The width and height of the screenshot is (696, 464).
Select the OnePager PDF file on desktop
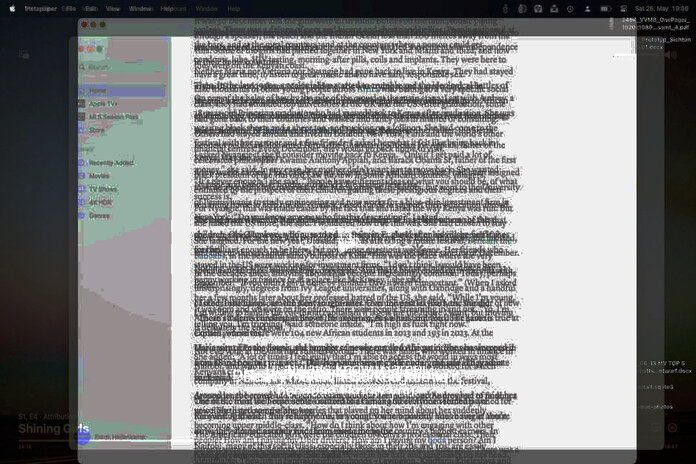point(656,24)
